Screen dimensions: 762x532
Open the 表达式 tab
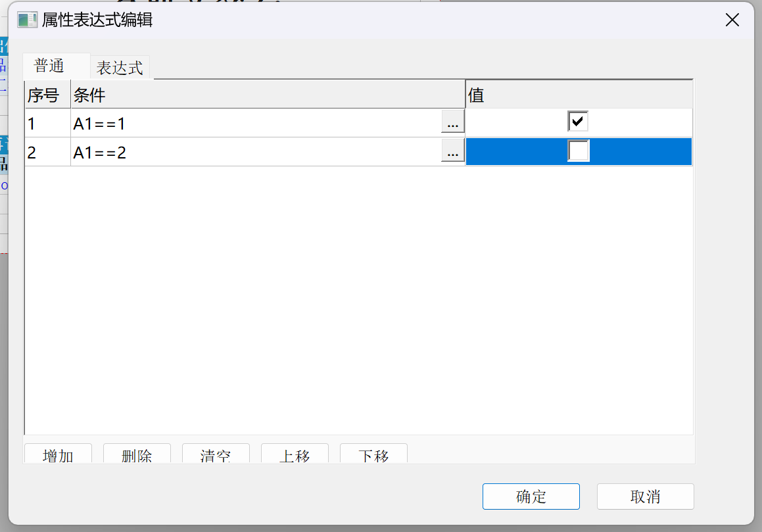click(120, 68)
